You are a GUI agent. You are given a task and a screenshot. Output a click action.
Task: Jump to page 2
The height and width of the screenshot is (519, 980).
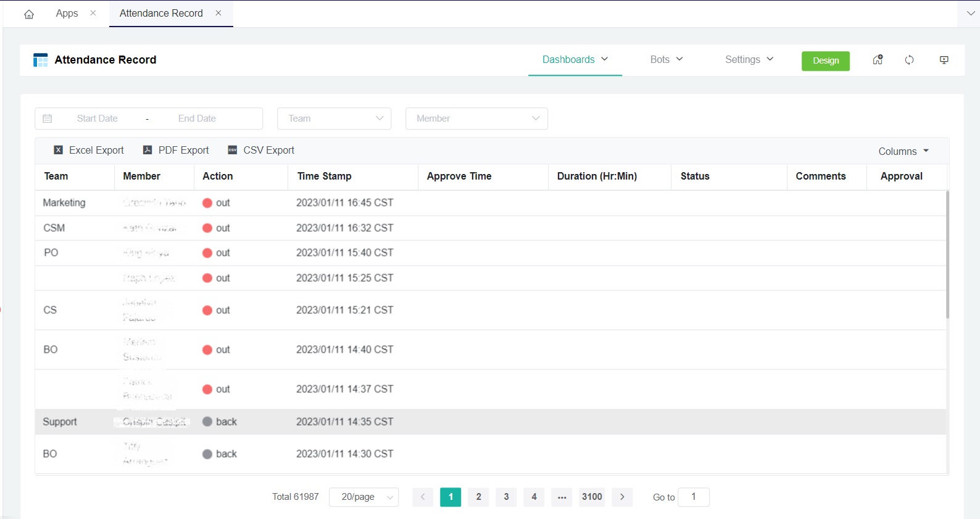coord(478,497)
